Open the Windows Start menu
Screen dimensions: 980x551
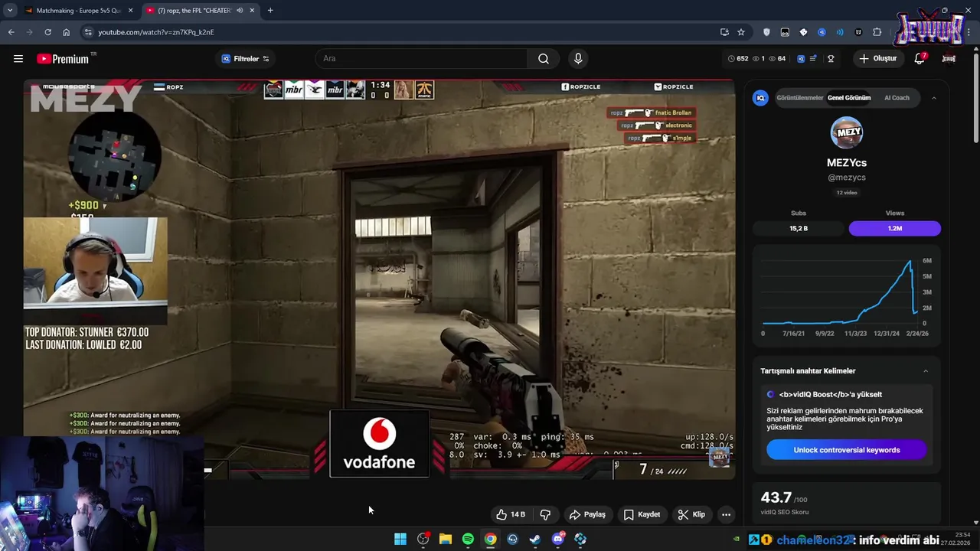click(400, 539)
